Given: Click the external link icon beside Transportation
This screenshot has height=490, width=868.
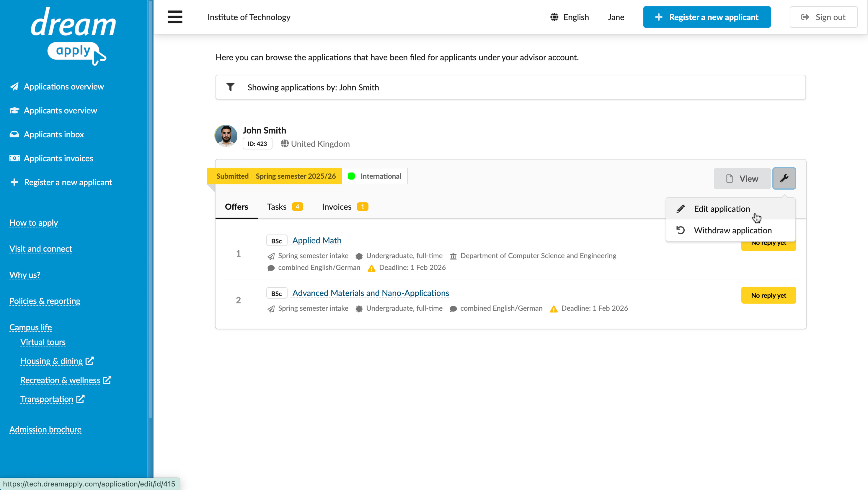Looking at the screenshot, I should [80, 399].
